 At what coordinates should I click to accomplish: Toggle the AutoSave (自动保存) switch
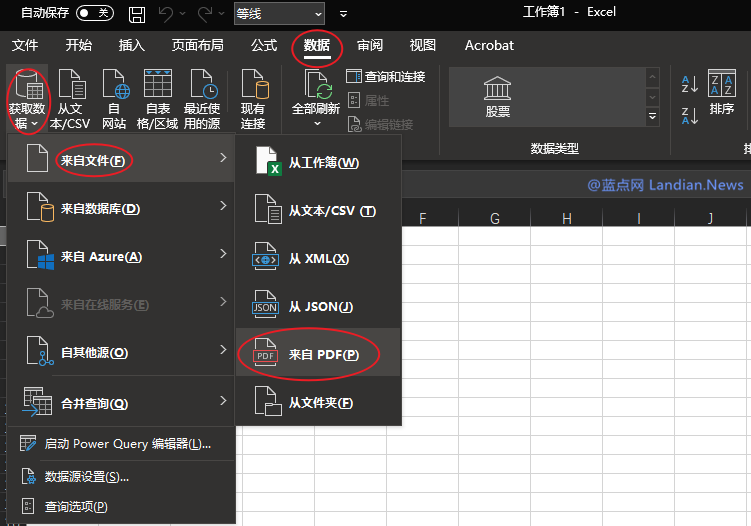coord(94,13)
